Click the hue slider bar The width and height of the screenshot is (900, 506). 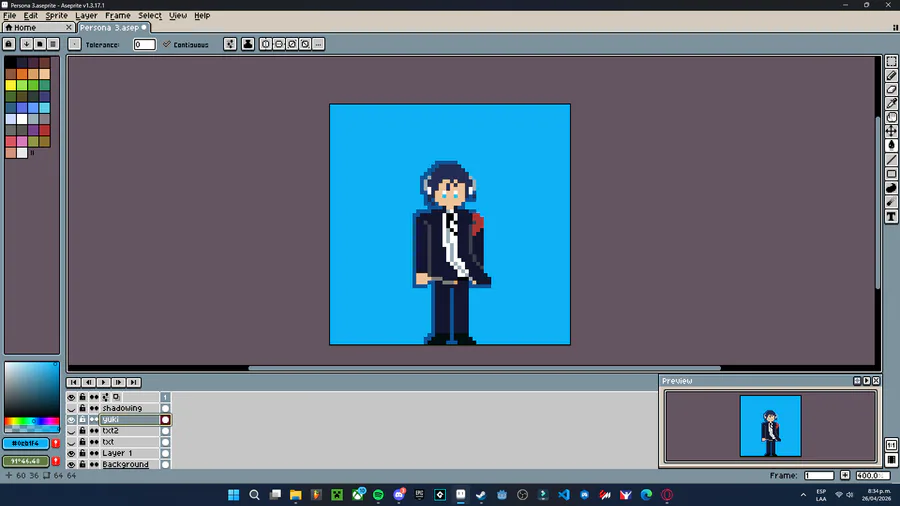(x=32, y=422)
